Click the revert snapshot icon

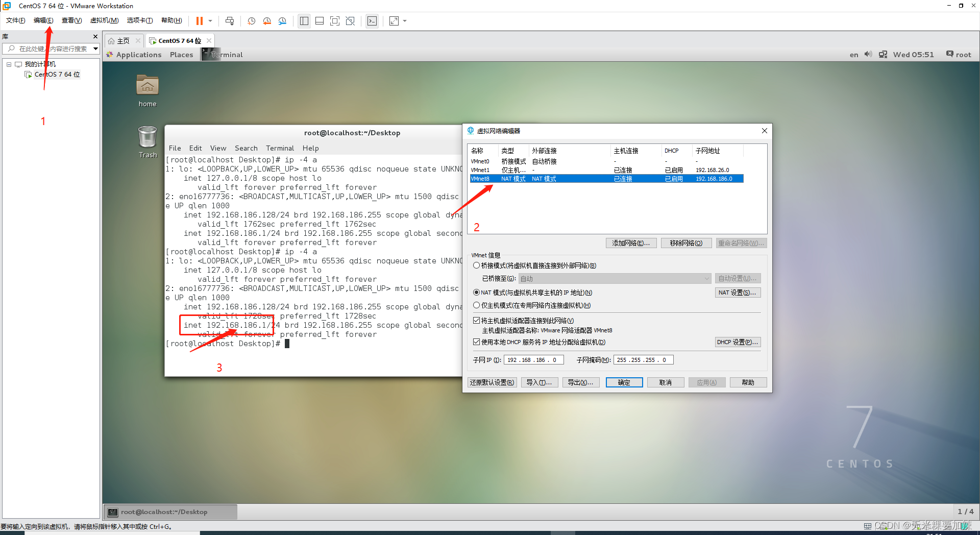tap(267, 21)
